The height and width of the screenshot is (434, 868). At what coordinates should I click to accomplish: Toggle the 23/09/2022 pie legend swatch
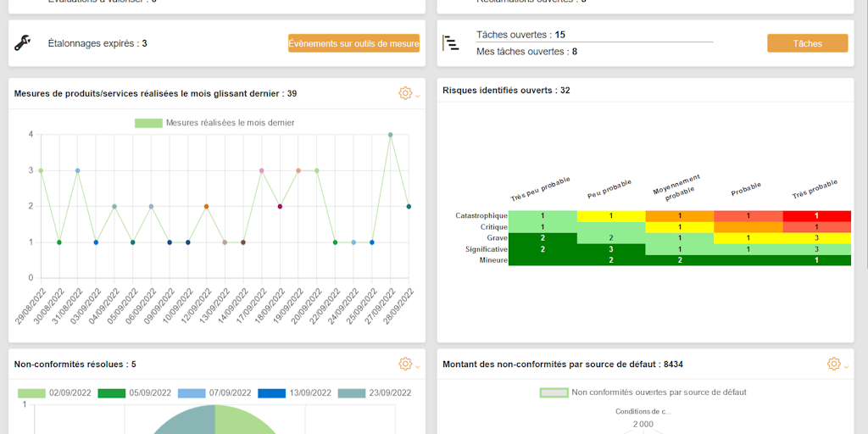pos(351,393)
